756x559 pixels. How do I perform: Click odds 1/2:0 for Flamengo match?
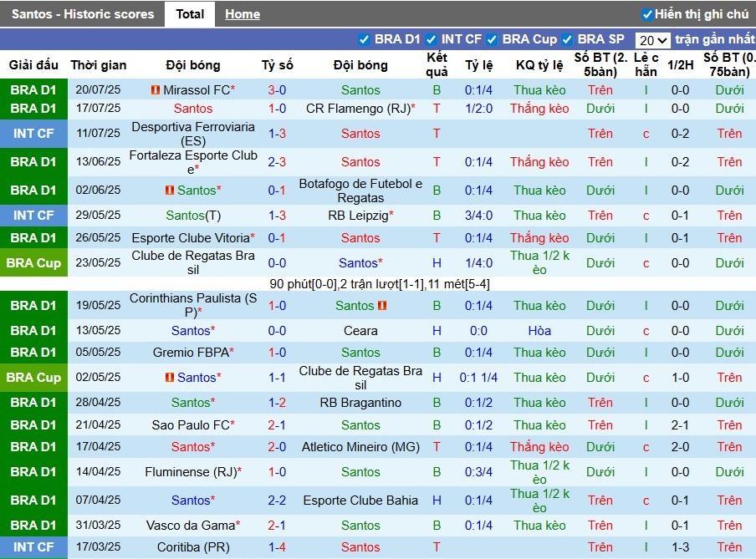click(478, 109)
